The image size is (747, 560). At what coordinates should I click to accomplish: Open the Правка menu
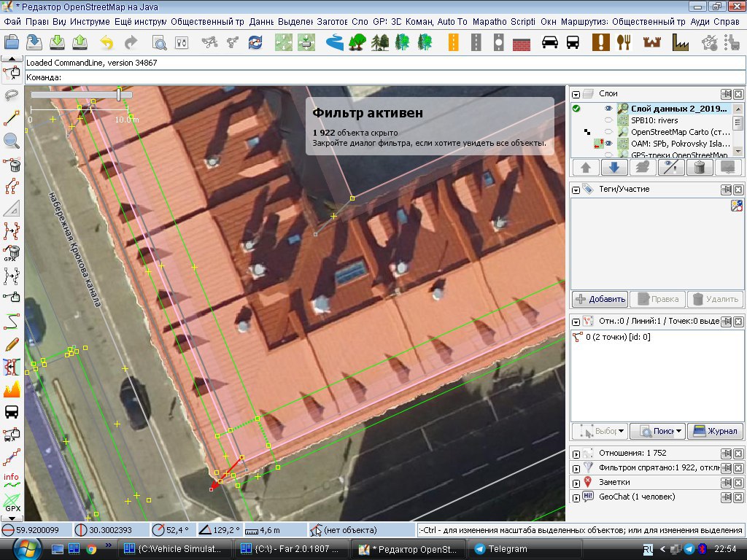pyautogui.click(x=36, y=21)
